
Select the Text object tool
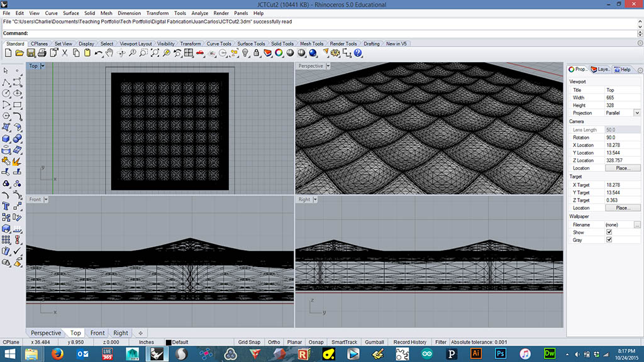click(6, 206)
